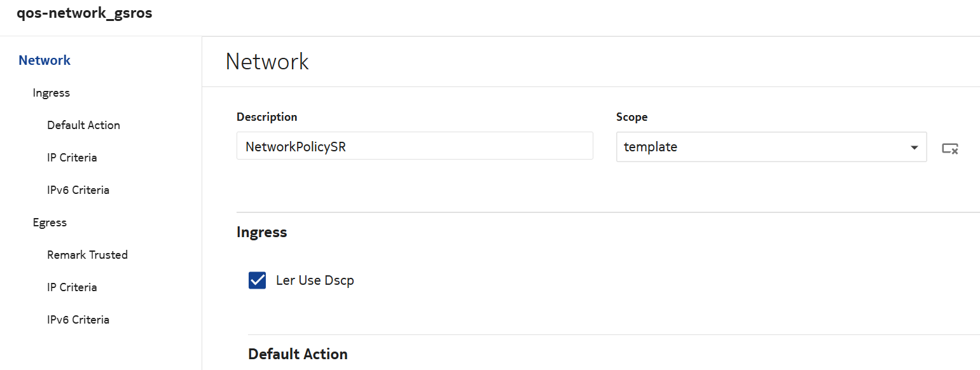Select IP Criteria under sidebar Egress

click(72, 287)
